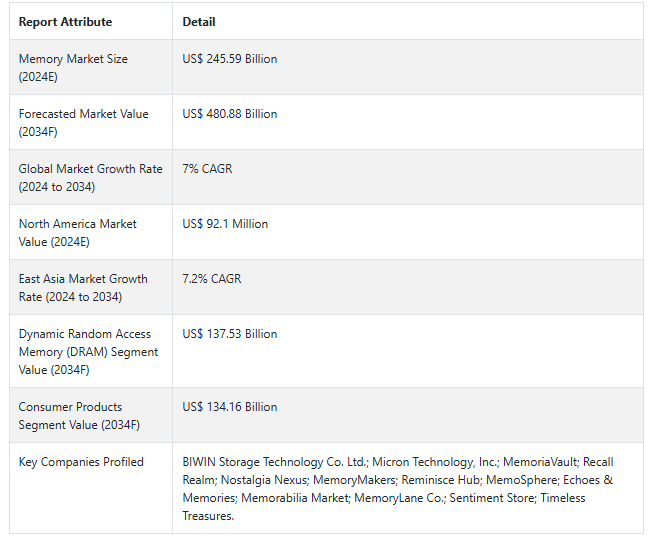Click the BIWIN Storage Technology Co. Ltd. text

tap(275, 462)
